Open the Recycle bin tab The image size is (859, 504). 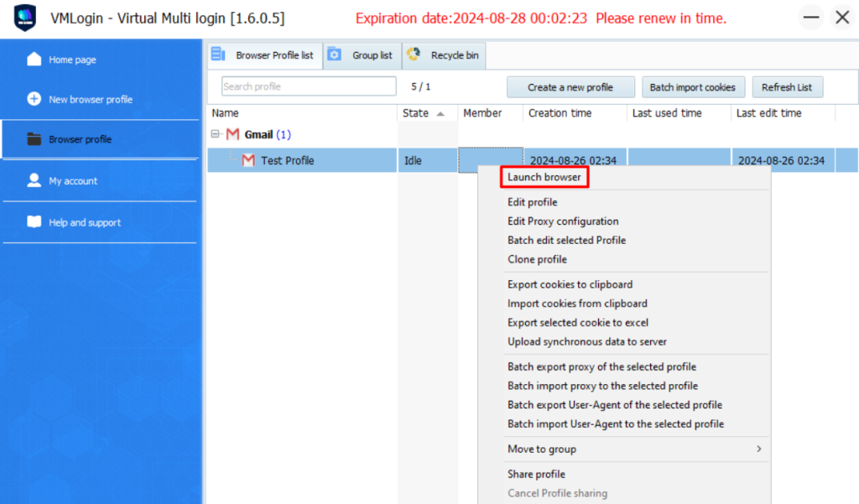tap(444, 55)
